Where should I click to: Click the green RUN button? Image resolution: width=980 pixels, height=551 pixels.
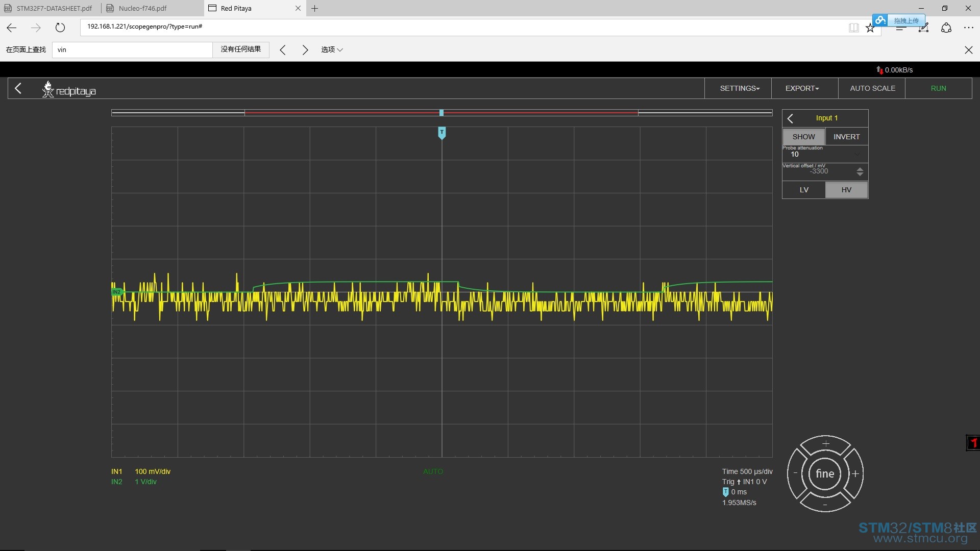938,88
